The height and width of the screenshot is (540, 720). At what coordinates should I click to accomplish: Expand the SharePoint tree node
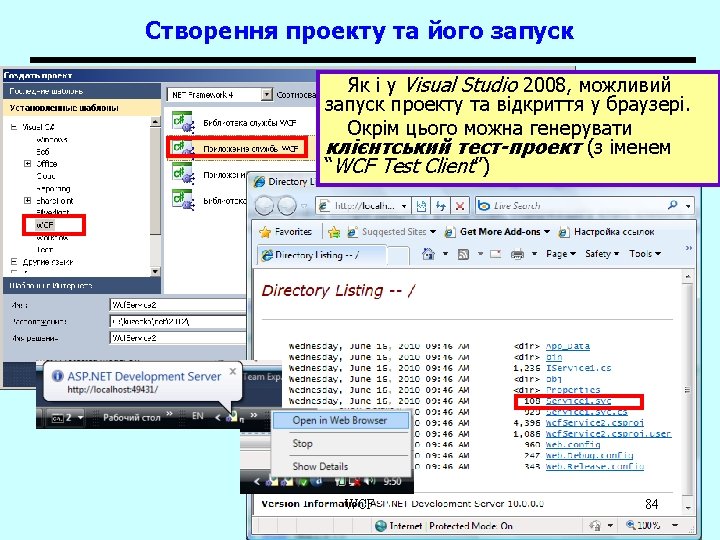pyautogui.click(x=28, y=201)
